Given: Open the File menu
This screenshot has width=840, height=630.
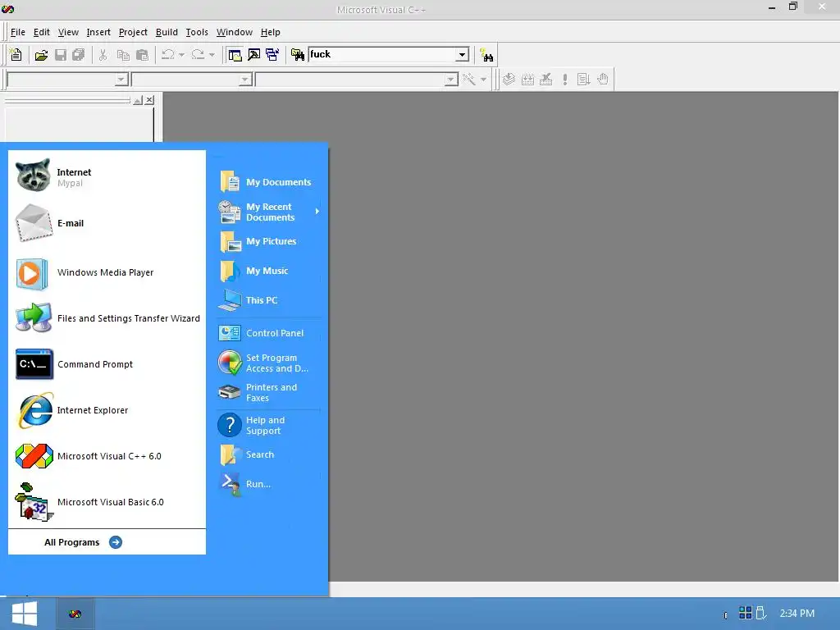Looking at the screenshot, I should 18,32.
